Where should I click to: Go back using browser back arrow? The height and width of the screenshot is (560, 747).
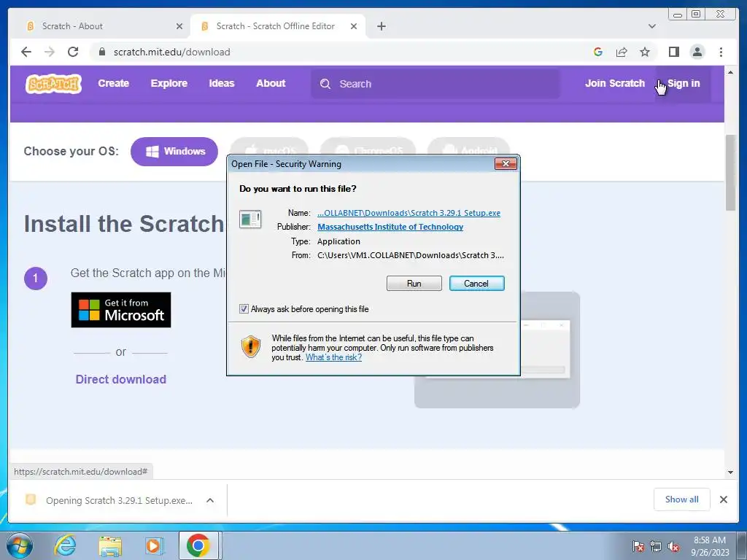coord(26,52)
